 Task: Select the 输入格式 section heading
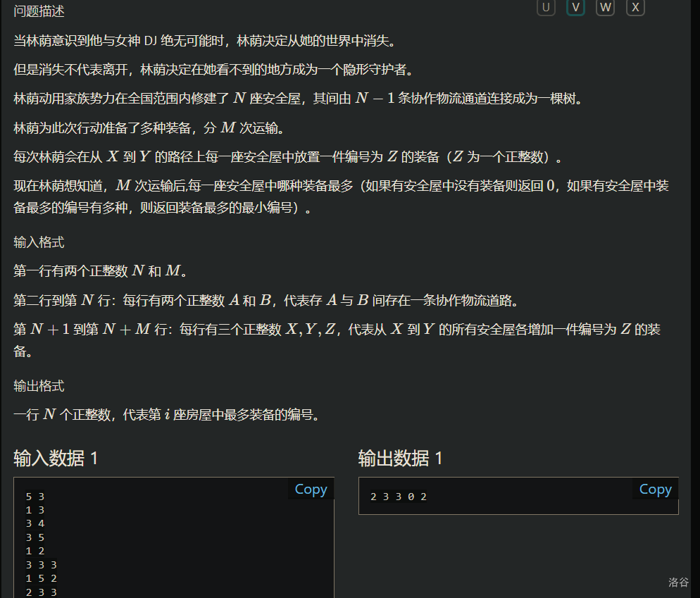[39, 242]
